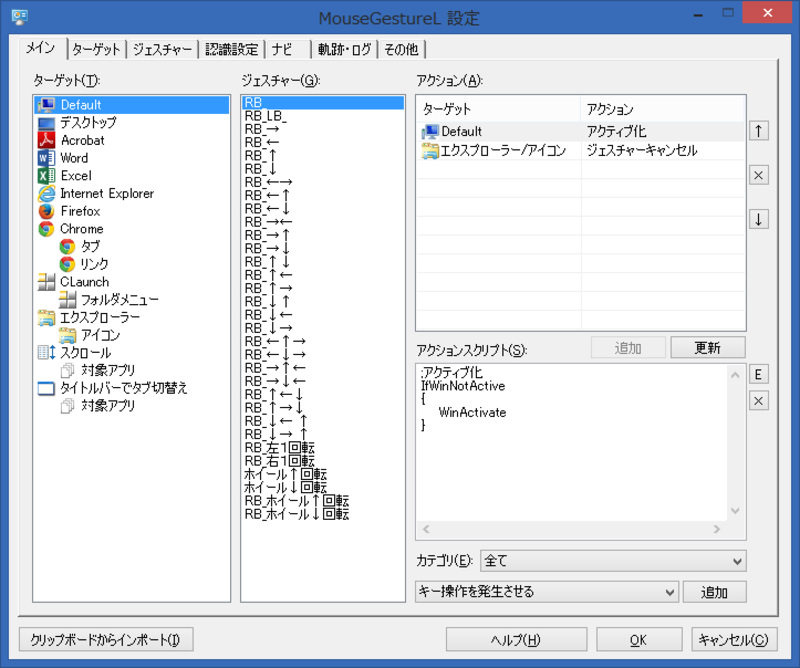Select the その他 tab
Viewport: 800px width, 668px height.
tap(402, 50)
